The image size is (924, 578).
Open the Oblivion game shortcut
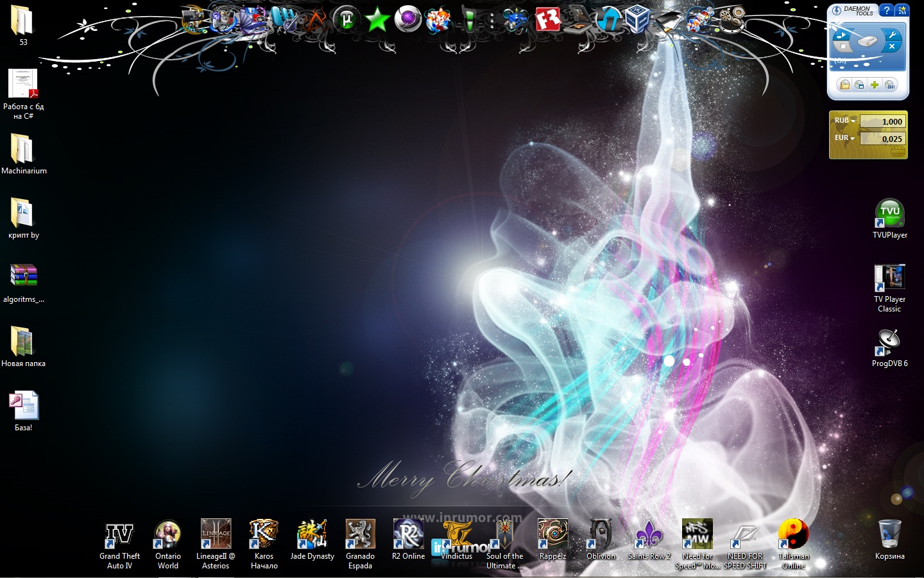601,535
